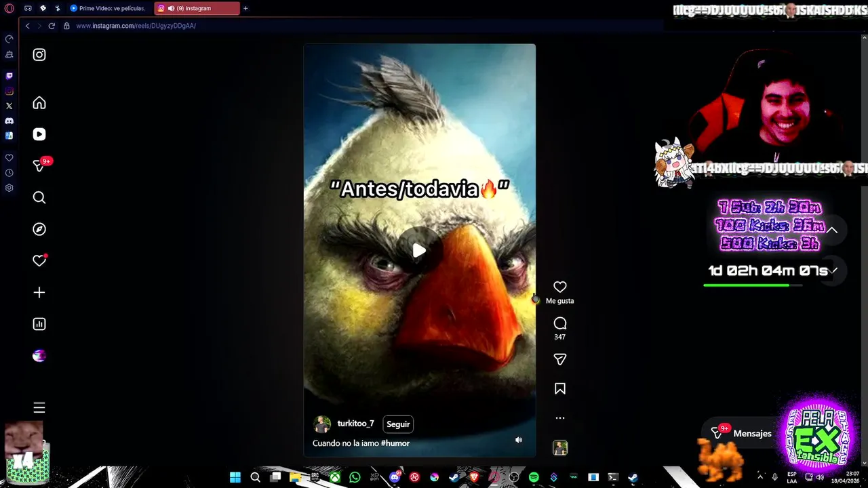Open Twitch in Opera sidebar
Viewport: 868px width, 488px height.
tap(9, 76)
